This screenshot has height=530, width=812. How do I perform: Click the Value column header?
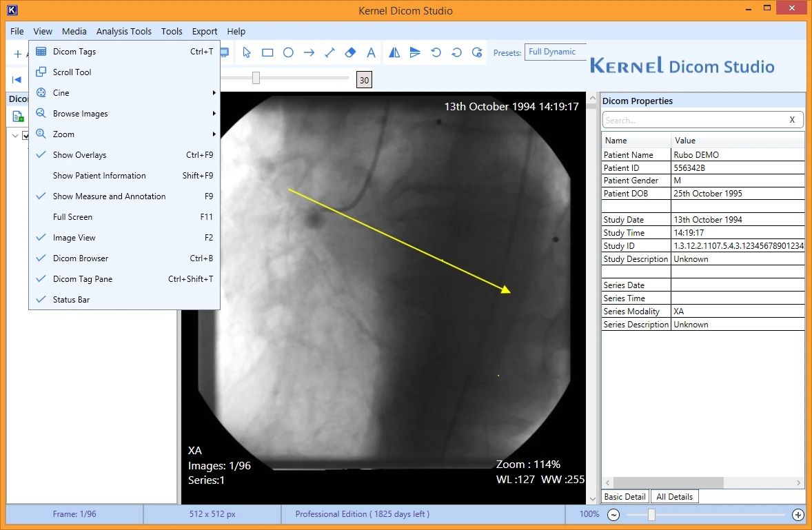(x=738, y=141)
